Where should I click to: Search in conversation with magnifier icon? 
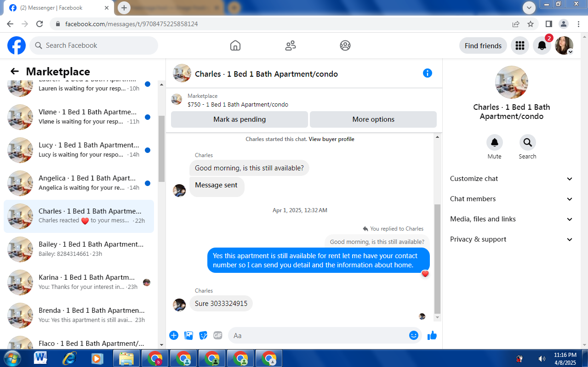(x=527, y=142)
